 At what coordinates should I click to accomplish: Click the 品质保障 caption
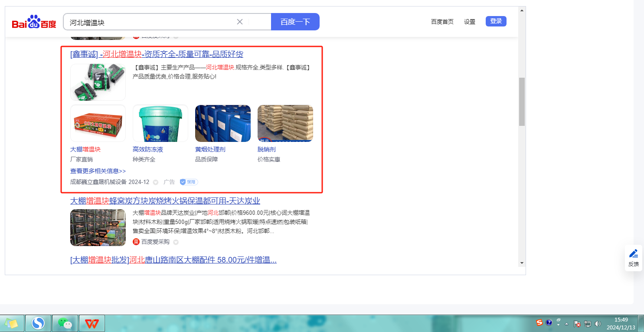coord(206,159)
